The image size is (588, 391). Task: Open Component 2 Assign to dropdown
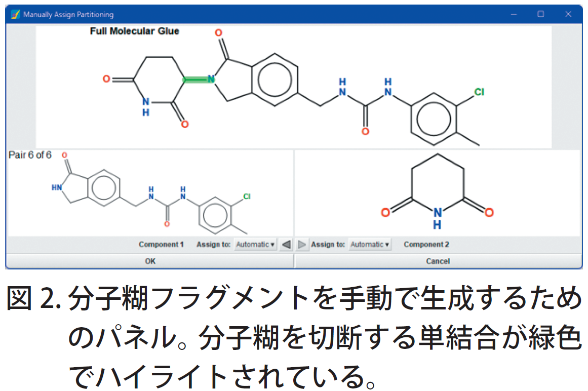point(369,245)
